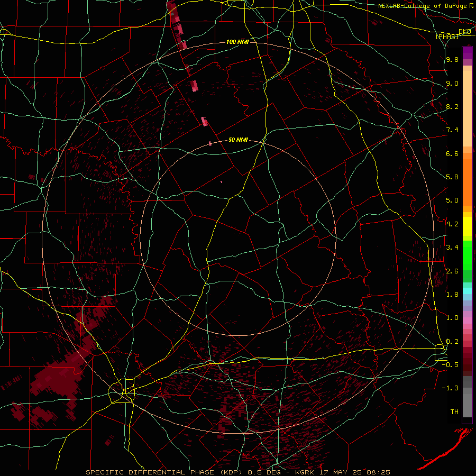Image resolution: width=476 pixels, height=476 pixels.
Task: Click the -1.3 scale value
Action: coord(450,388)
